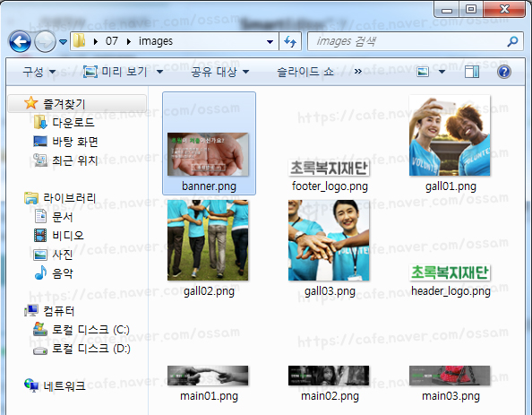The image size is (532, 415).
Task: Show more toolbar commands chevron
Action: (x=358, y=72)
